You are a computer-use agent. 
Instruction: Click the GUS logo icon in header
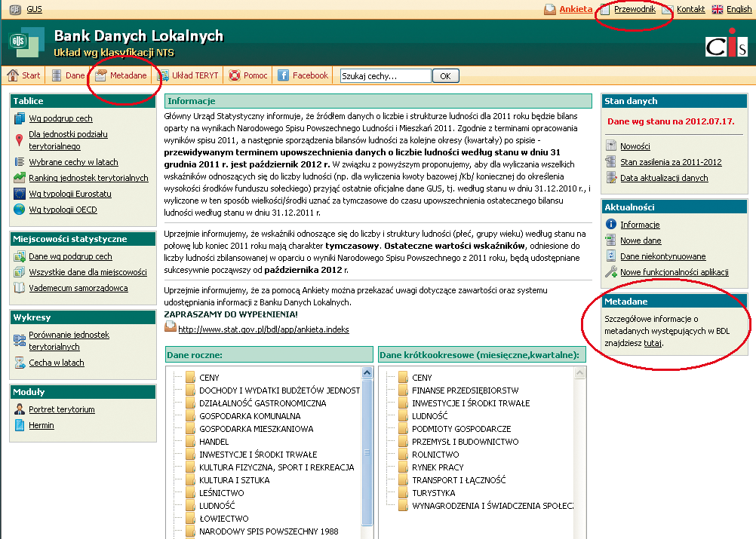tap(26, 42)
